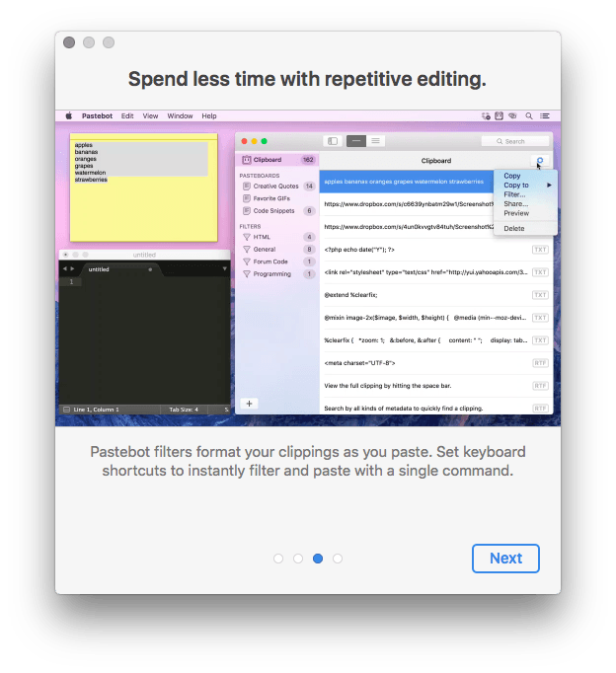Click the Pastebot clipboard menu bar icon
The image size is (616, 673).
499,115
